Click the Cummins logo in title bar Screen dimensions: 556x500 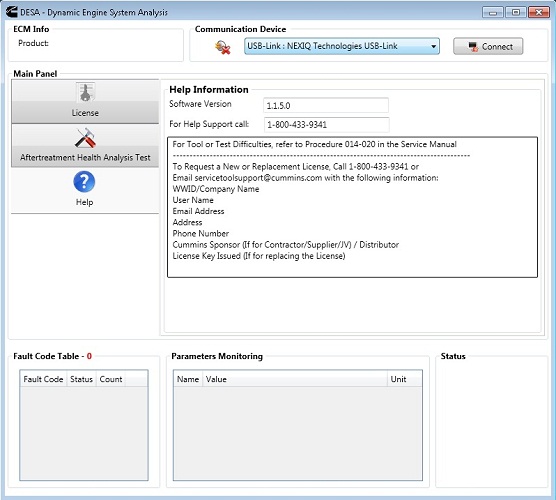[x=11, y=12]
